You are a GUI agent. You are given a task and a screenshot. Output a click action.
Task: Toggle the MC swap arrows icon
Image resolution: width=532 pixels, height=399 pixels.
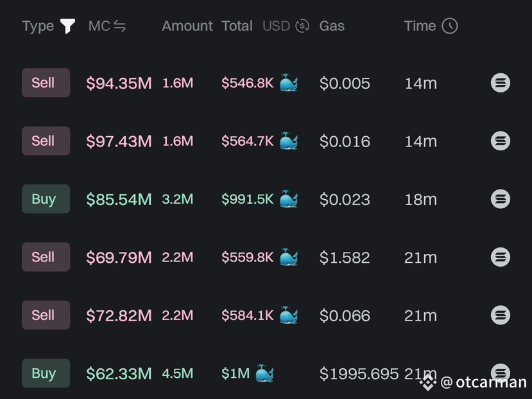point(120,26)
